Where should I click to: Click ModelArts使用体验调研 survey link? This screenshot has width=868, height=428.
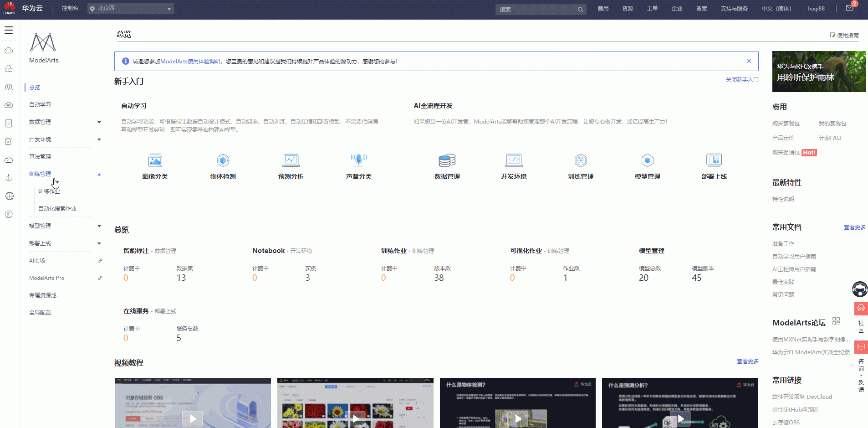point(190,62)
